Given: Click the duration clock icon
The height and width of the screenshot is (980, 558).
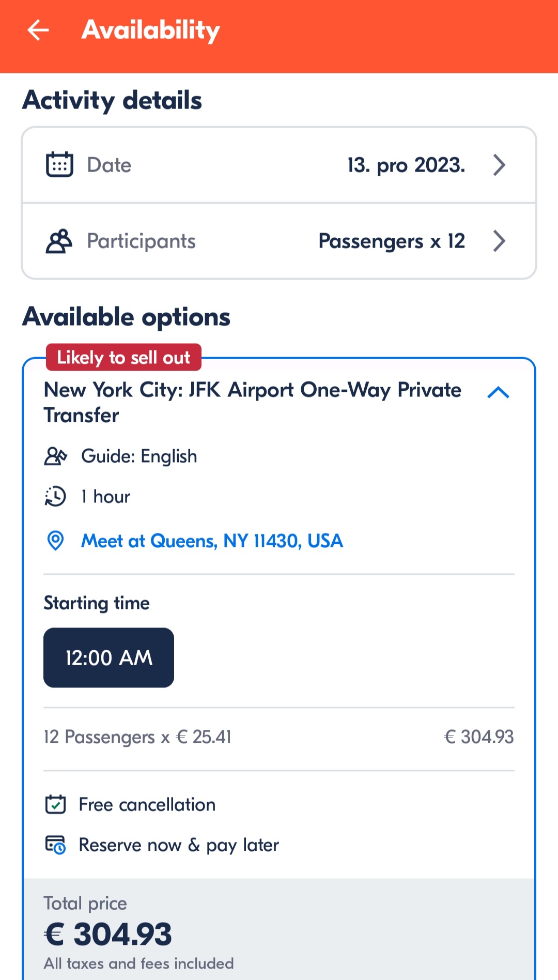Looking at the screenshot, I should 55,497.
